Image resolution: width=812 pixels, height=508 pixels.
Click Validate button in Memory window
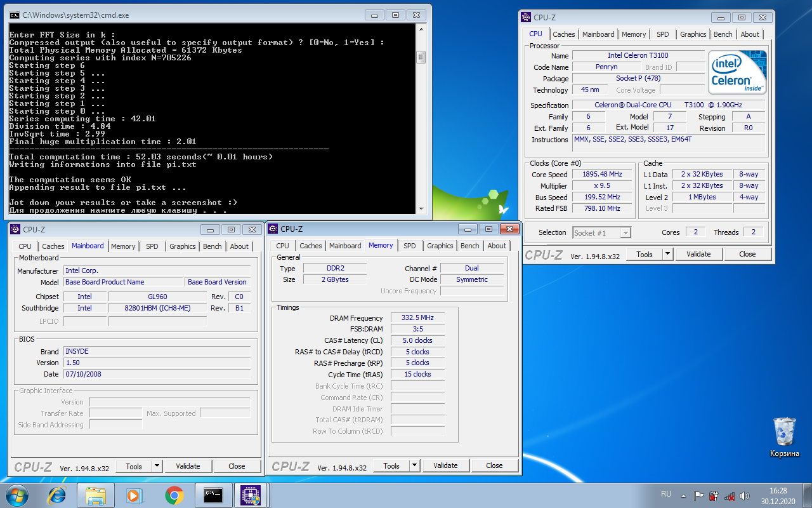click(445, 465)
